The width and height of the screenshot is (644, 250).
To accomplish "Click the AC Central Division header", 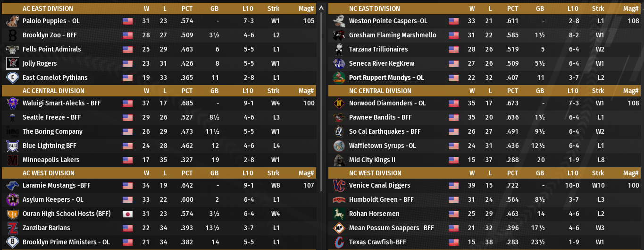I will point(53,91).
